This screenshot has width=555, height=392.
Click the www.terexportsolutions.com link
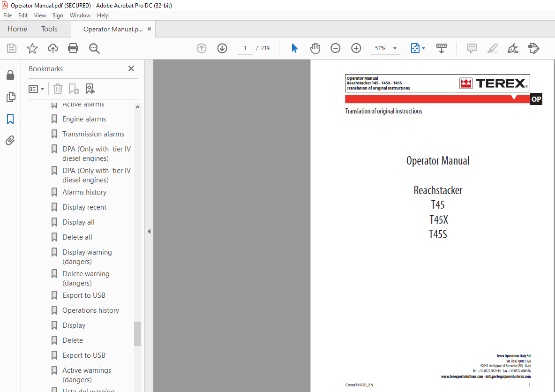[462, 377]
